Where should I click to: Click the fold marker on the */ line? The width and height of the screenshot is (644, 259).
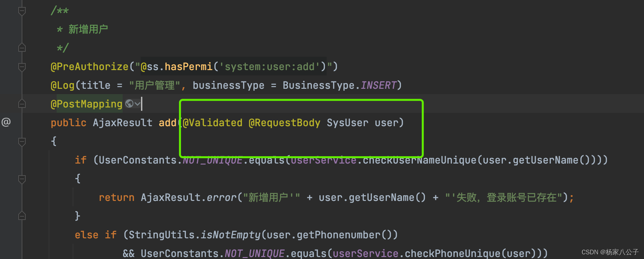point(22,48)
